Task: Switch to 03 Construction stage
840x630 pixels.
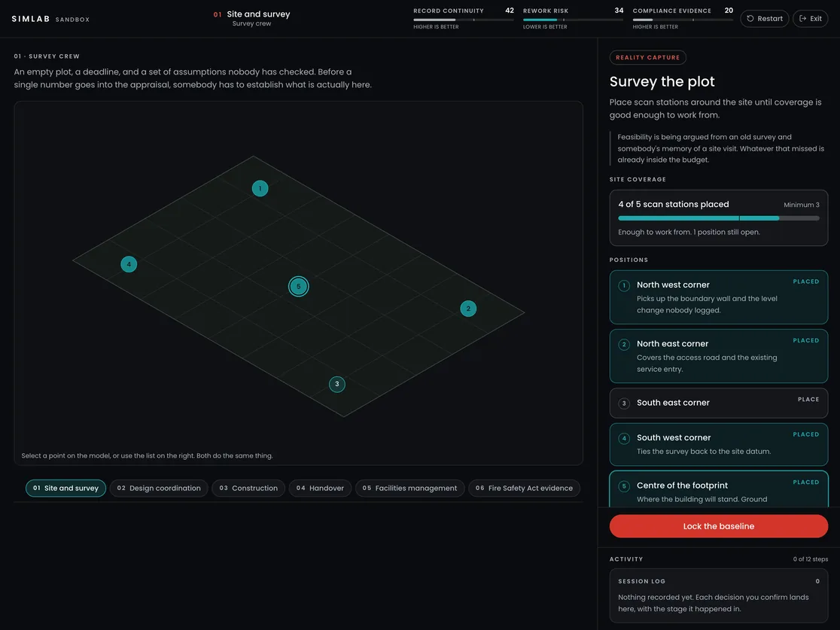Action: pos(248,488)
